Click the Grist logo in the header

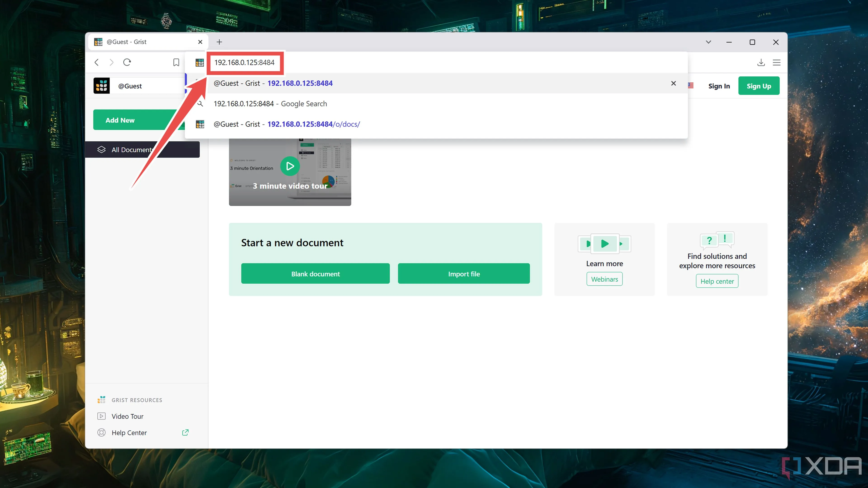(101, 86)
